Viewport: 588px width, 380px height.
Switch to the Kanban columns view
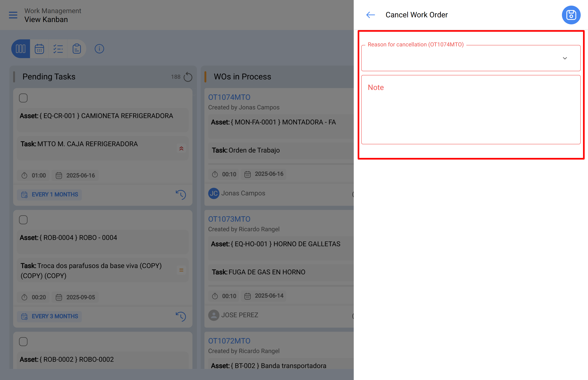(20, 49)
